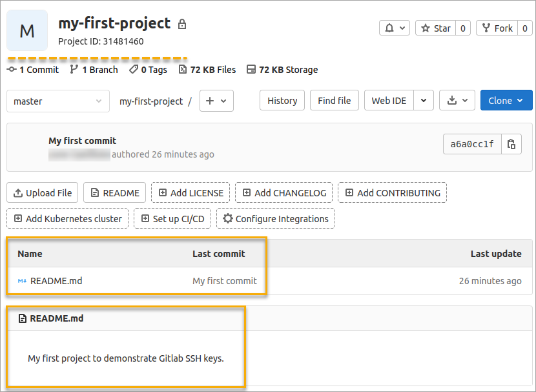536x392 pixels.
Task: Click Add LICENSE
Action: click(x=191, y=192)
